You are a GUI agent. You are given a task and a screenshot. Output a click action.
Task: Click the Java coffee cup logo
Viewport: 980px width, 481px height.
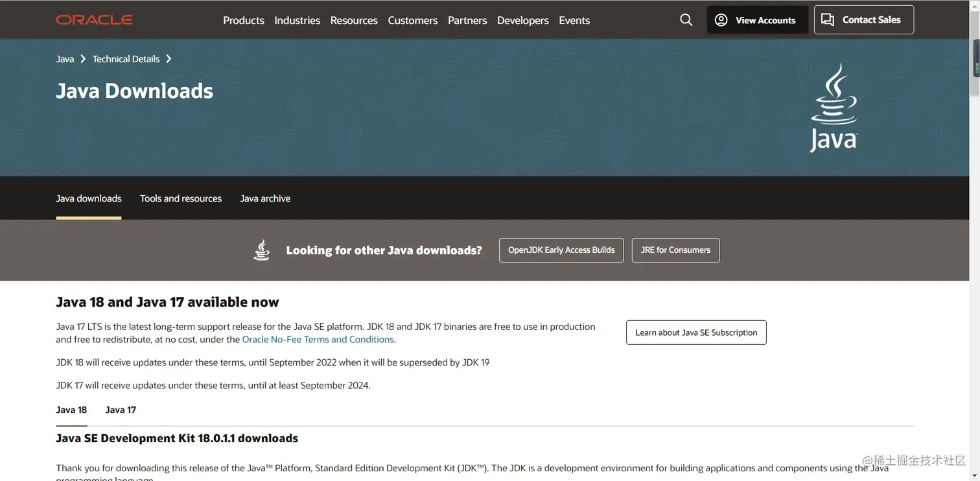[834, 108]
